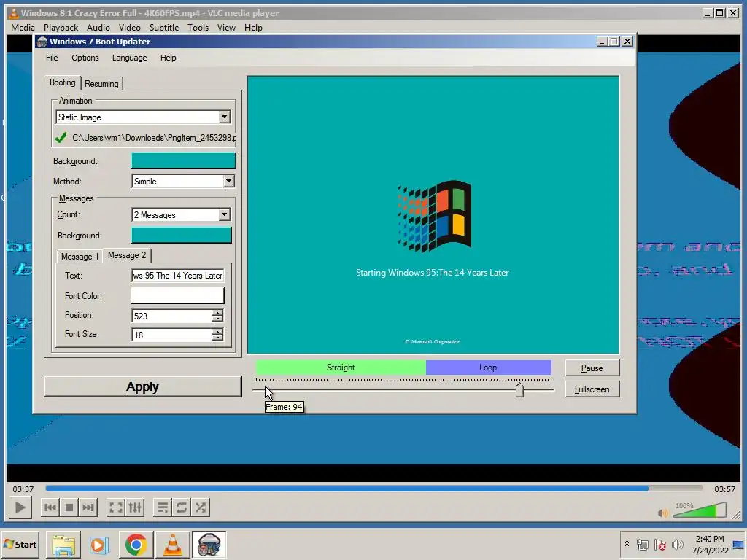Image resolution: width=747 pixels, height=560 pixels.
Task: Show hidden tray icons arrow
Action: (627, 543)
